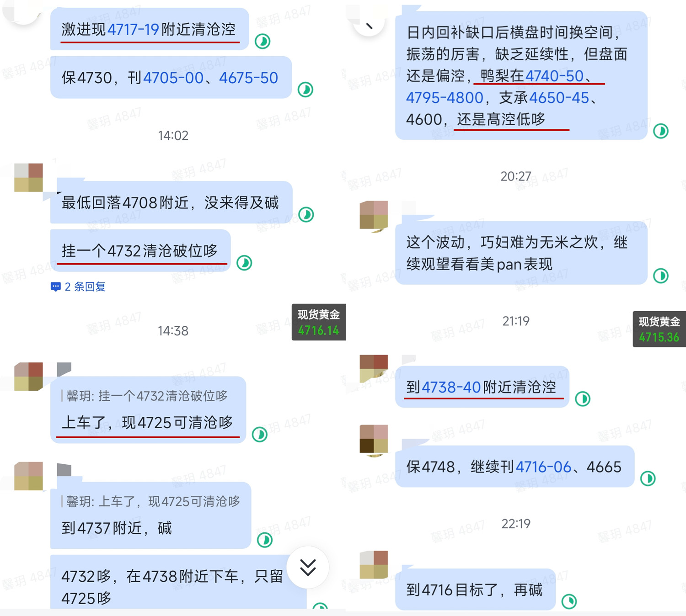Tap avatar beside 最低回落4708附近 message
Viewport: 686px width, 616px height.
tap(28, 177)
